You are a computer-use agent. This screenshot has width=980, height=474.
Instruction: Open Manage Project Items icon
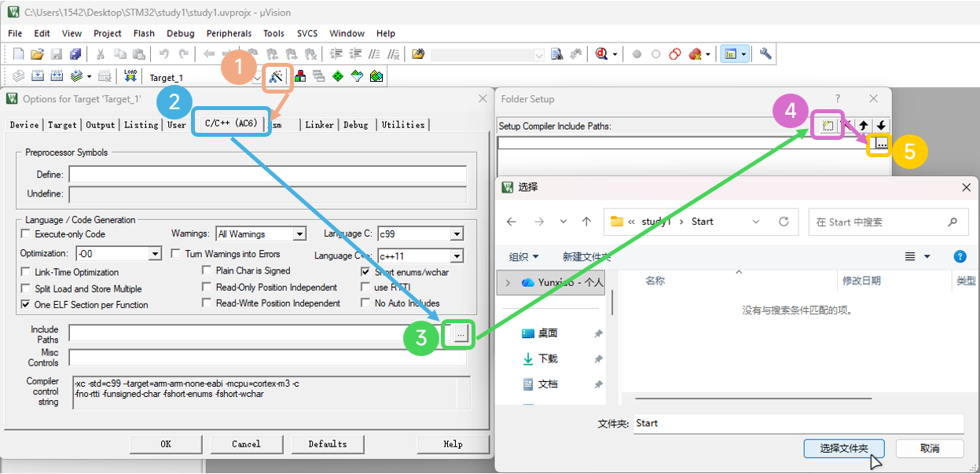point(300,76)
